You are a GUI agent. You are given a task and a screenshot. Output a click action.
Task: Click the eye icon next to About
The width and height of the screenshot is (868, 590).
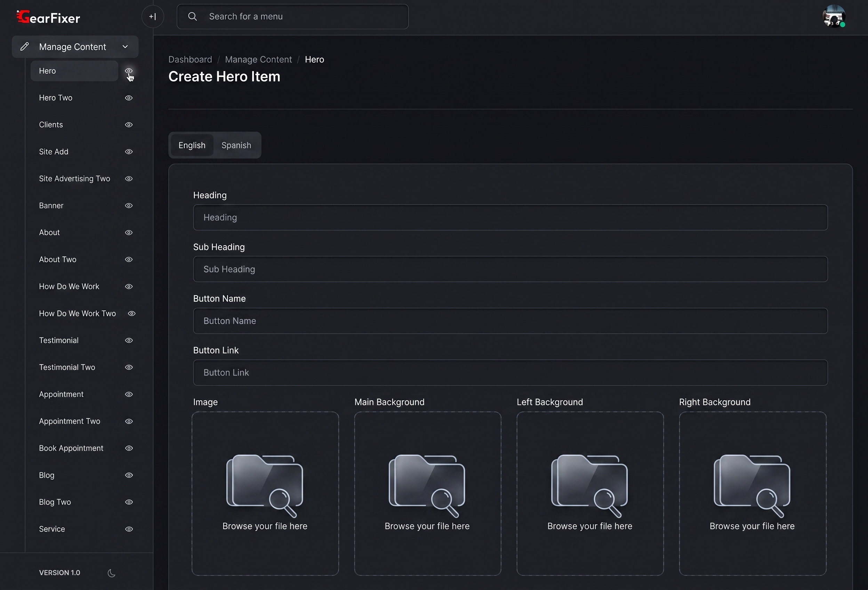pos(128,232)
